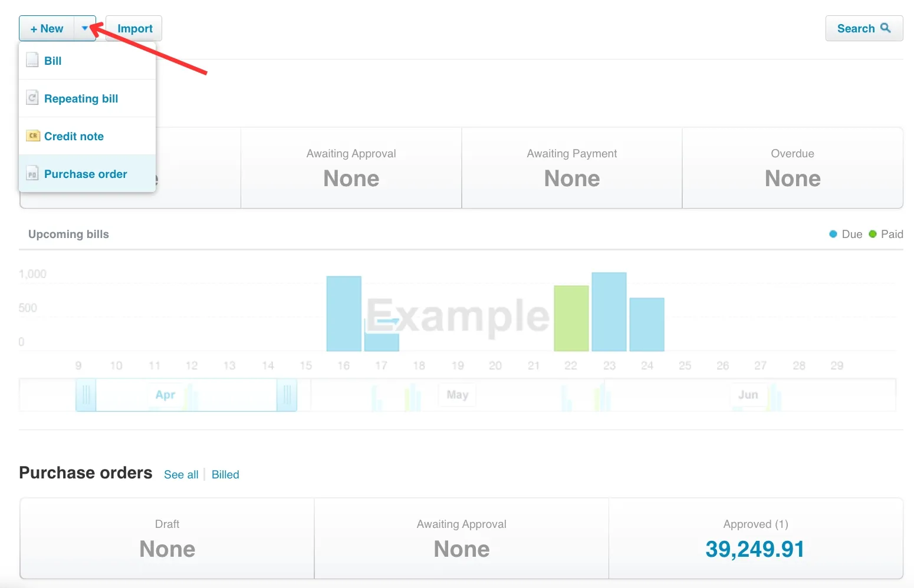Click the green bar above day 22
The width and height of the screenshot is (914, 588).
pos(571,318)
